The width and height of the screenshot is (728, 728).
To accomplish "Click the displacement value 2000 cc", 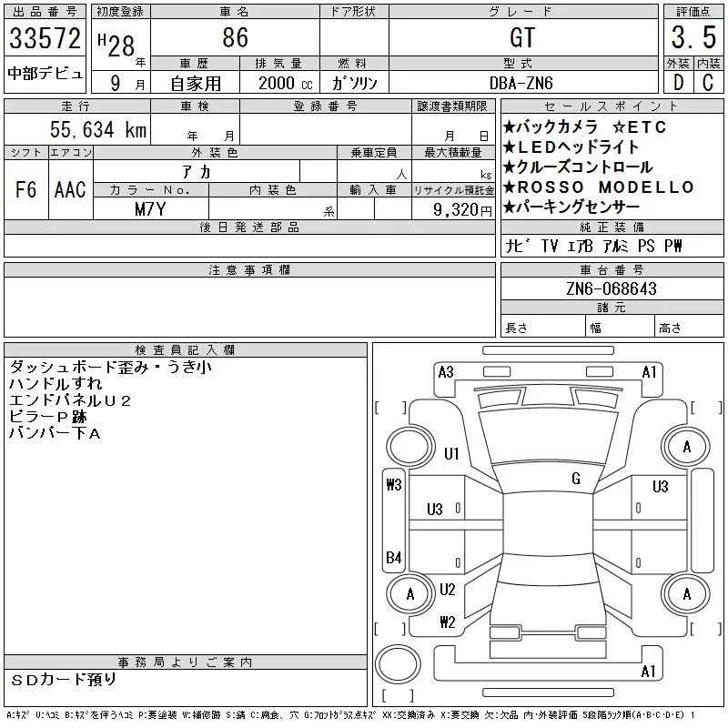I will [285, 84].
